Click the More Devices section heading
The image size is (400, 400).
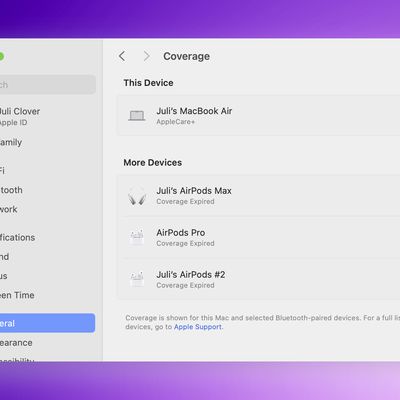[153, 163]
